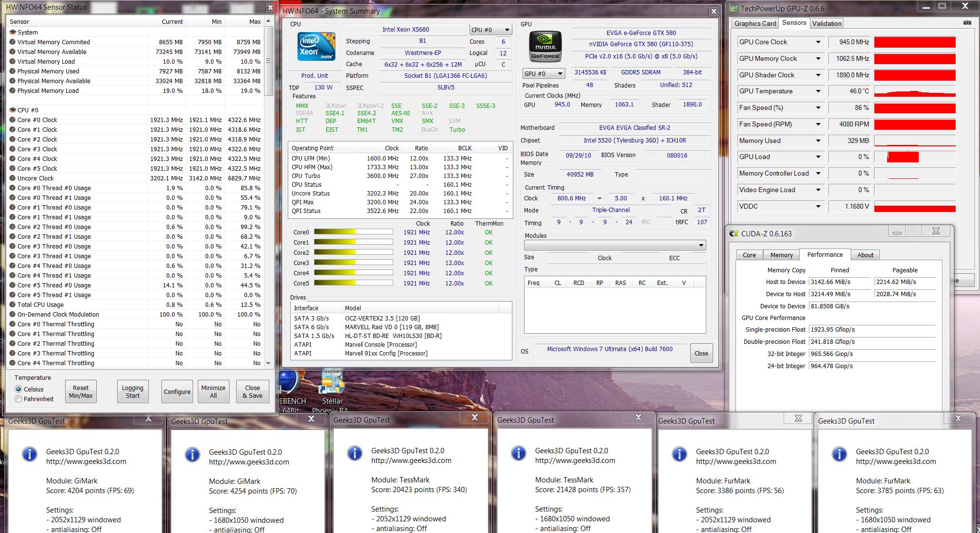This screenshot has height=533, width=980.
Task: Open the GPU #0 selector dropdown
Action: [543, 73]
